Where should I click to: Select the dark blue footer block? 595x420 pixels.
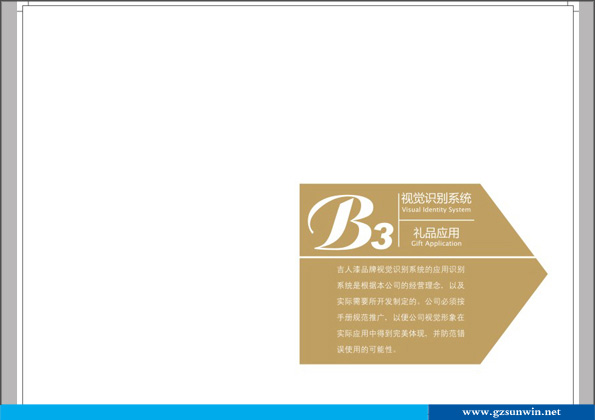point(512,412)
